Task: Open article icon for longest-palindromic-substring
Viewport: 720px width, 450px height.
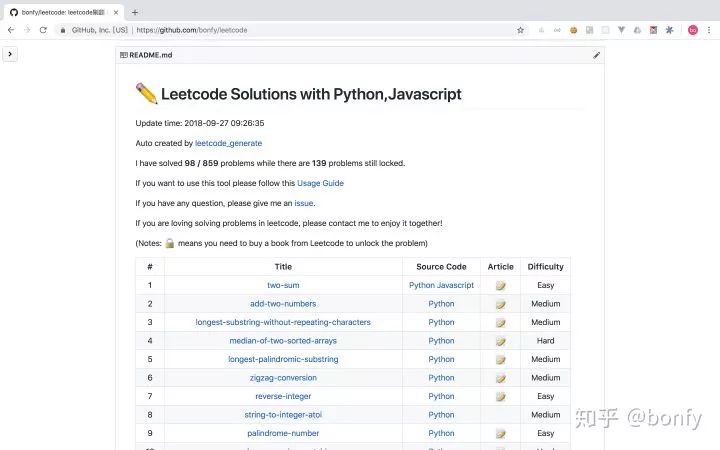Action: point(501,360)
